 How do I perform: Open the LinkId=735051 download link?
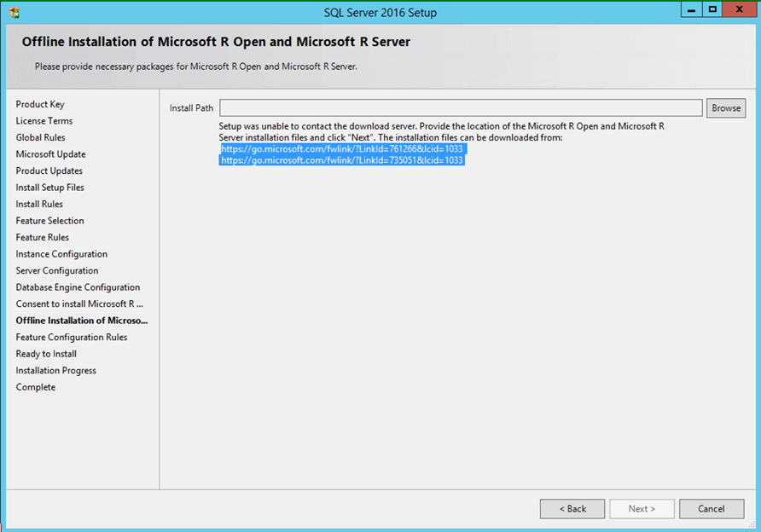tap(341, 159)
